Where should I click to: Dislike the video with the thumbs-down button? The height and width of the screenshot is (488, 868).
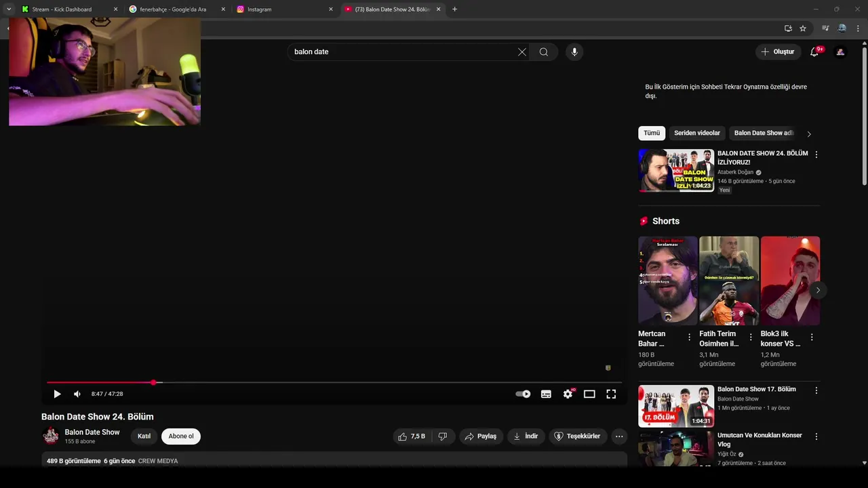click(x=443, y=436)
